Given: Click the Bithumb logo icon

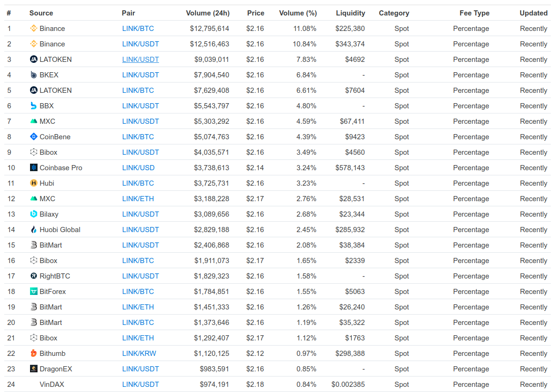Looking at the screenshot, I should click(x=34, y=353).
